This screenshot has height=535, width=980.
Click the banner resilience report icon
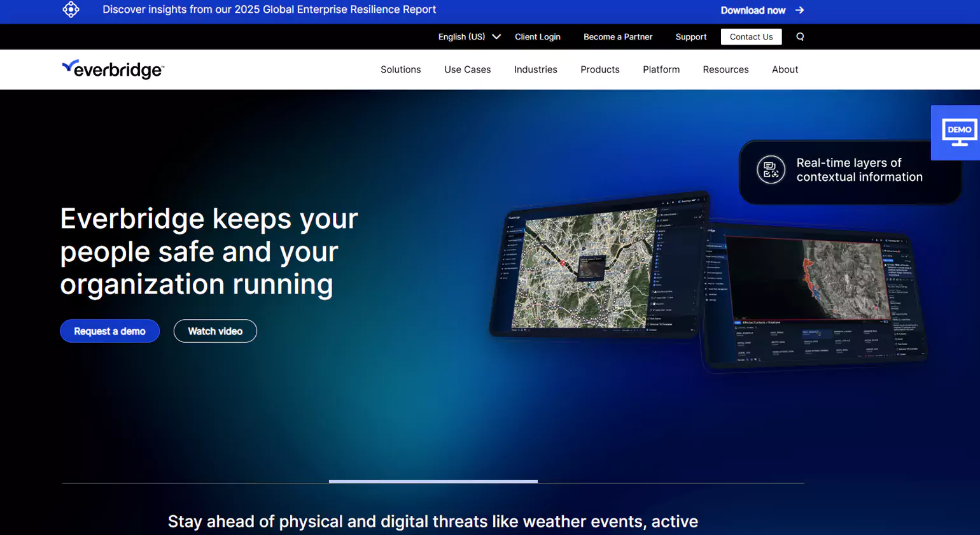tap(71, 10)
